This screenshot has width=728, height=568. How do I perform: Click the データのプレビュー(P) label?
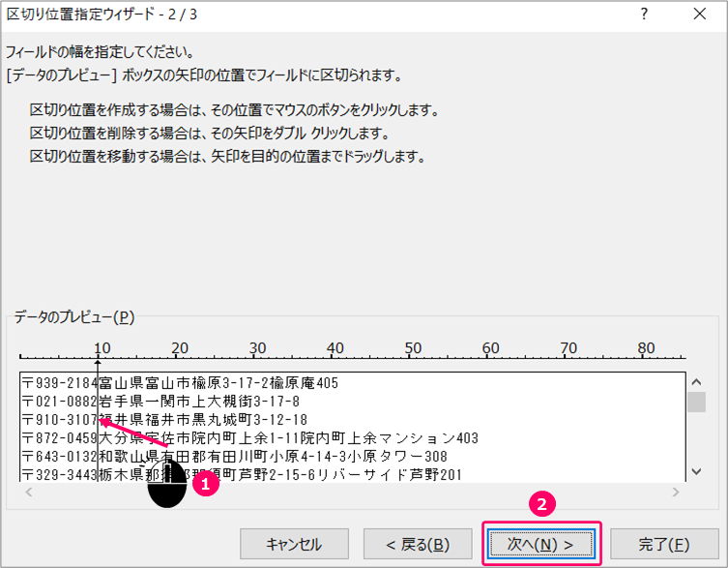point(74,317)
